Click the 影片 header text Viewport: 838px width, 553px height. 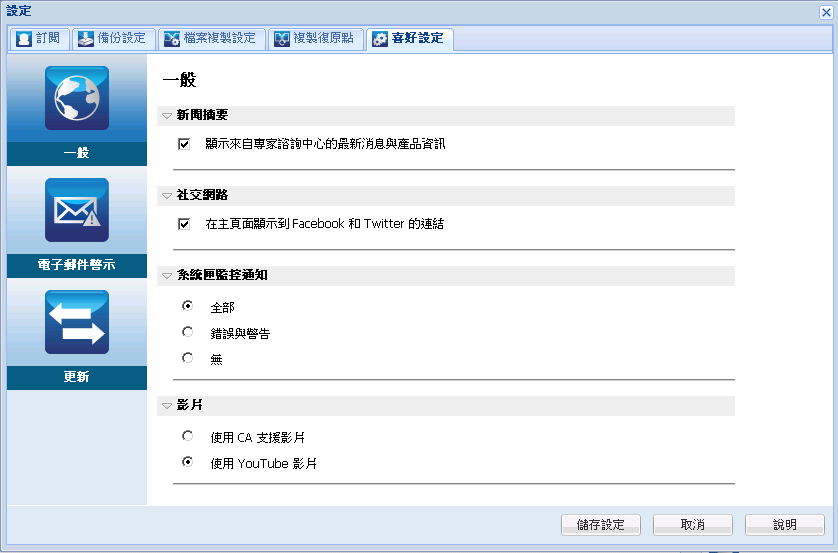coord(190,405)
